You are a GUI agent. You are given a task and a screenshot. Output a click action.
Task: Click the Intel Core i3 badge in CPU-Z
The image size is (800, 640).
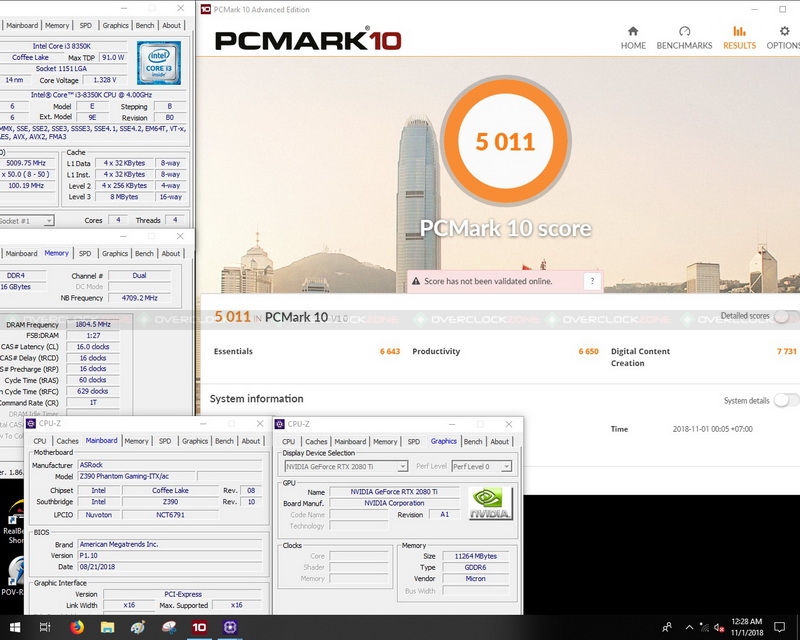[159, 63]
